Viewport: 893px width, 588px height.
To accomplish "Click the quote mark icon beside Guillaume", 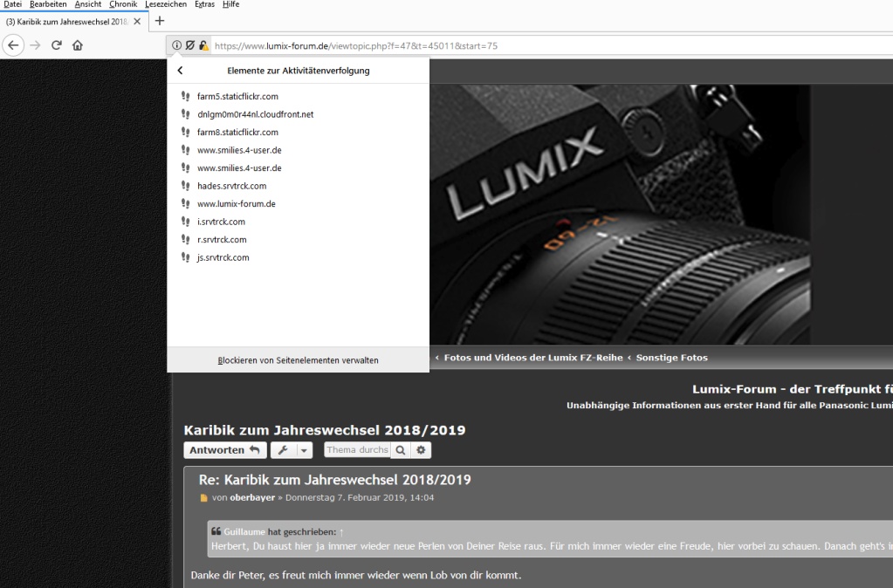I will pyautogui.click(x=216, y=531).
